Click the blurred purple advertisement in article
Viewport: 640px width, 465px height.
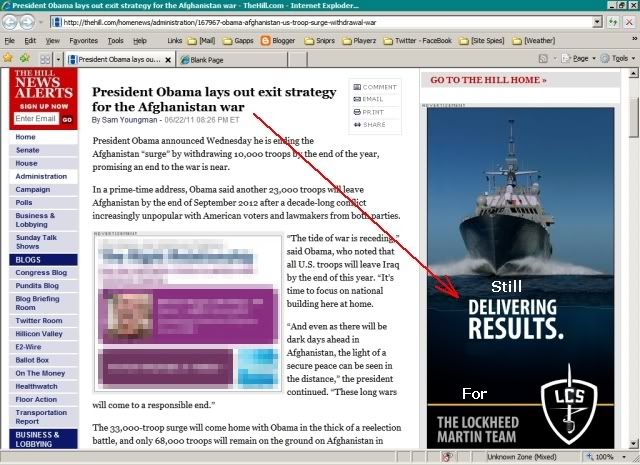(x=188, y=314)
